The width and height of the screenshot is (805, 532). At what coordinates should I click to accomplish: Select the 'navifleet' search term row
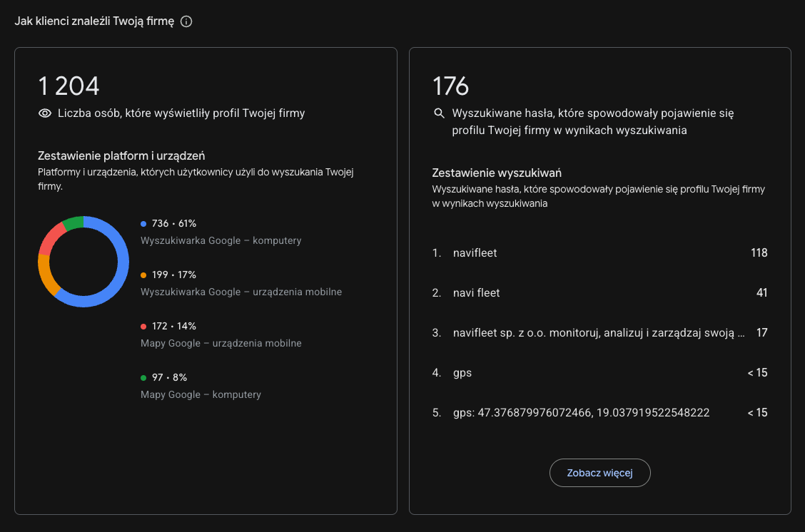(599, 253)
